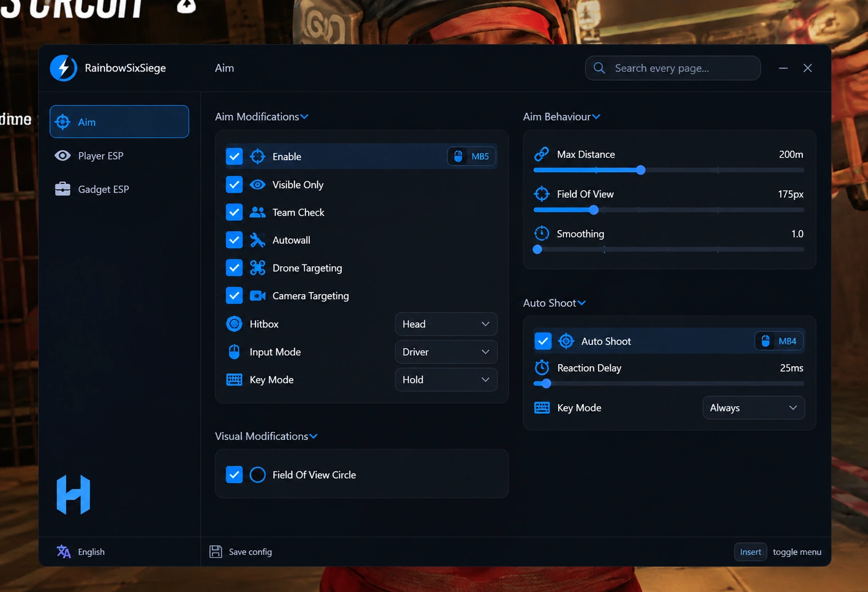Click the circle icon beside Field Of View Circle

point(258,475)
